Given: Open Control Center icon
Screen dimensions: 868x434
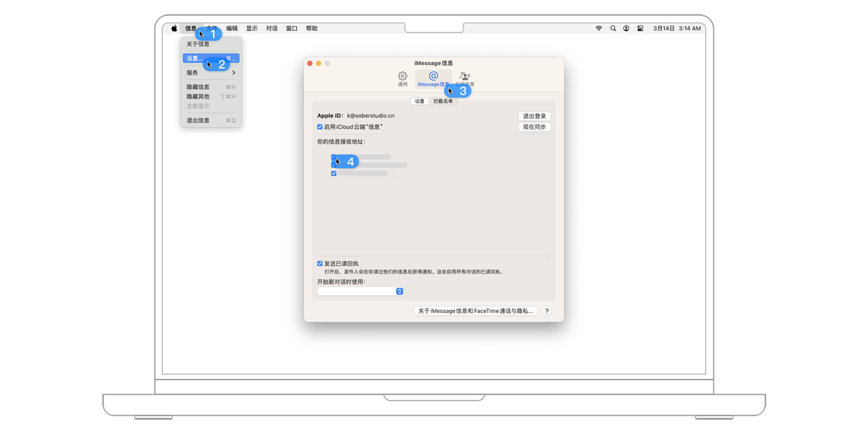Looking at the screenshot, I should click(640, 28).
